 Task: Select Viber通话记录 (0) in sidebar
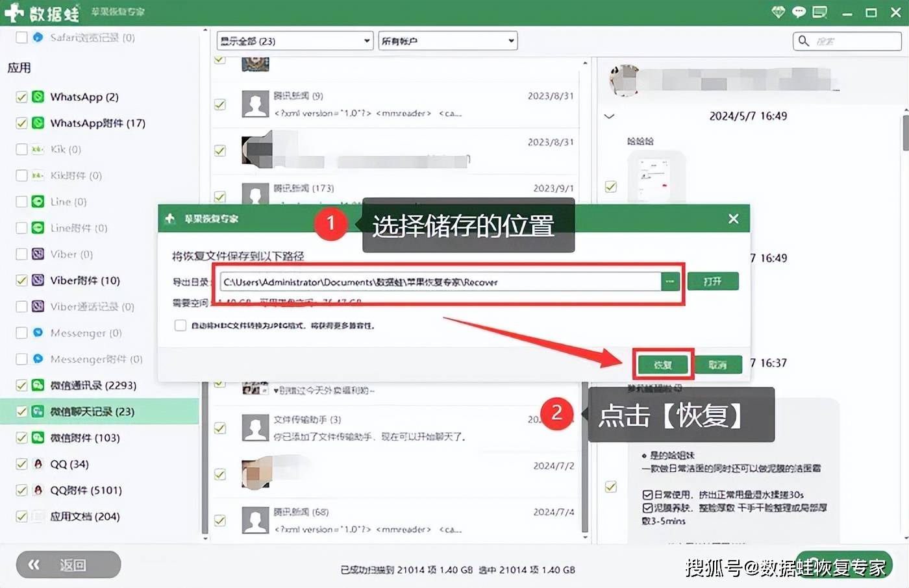92,306
